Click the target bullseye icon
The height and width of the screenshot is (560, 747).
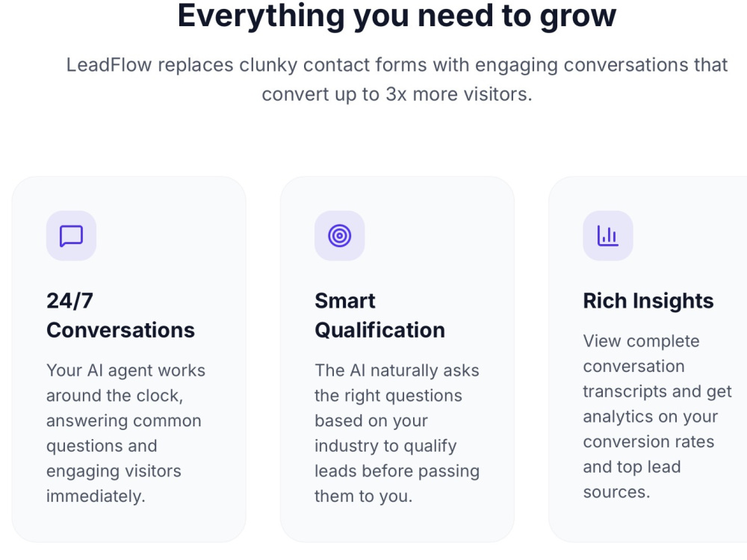point(340,236)
